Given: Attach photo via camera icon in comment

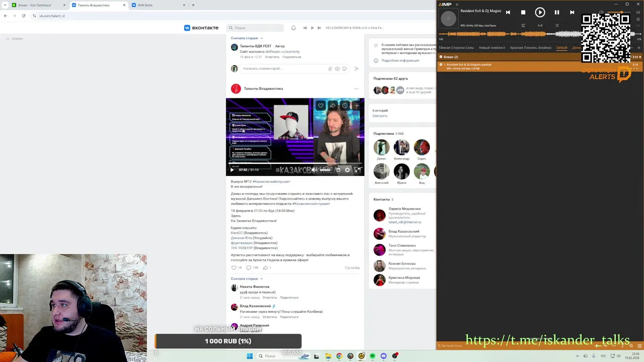Looking at the screenshot, I should click(337, 68).
